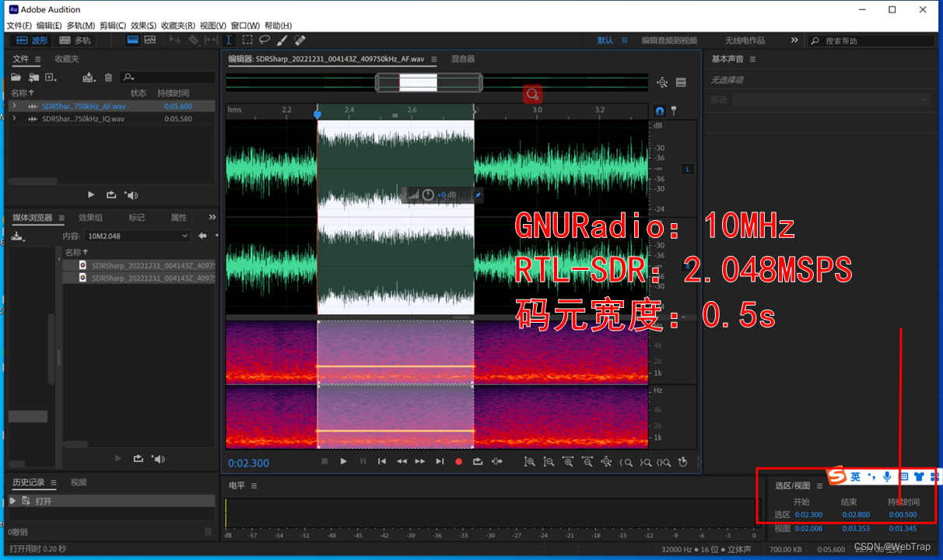Move playhead to next marker
The height and width of the screenshot is (560, 943).
[440, 461]
